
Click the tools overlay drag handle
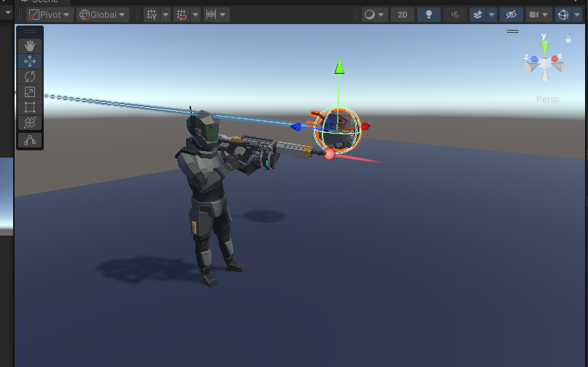tap(30, 31)
